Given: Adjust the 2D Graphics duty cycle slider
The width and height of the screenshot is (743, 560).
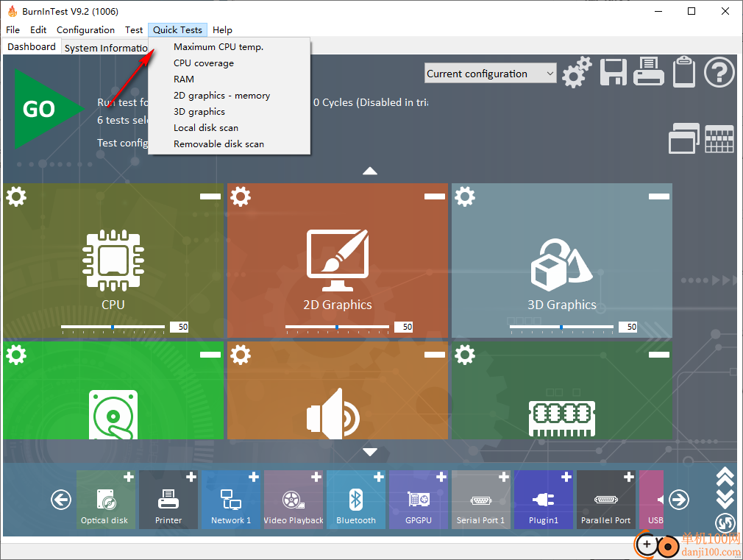Looking at the screenshot, I should (x=337, y=327).
